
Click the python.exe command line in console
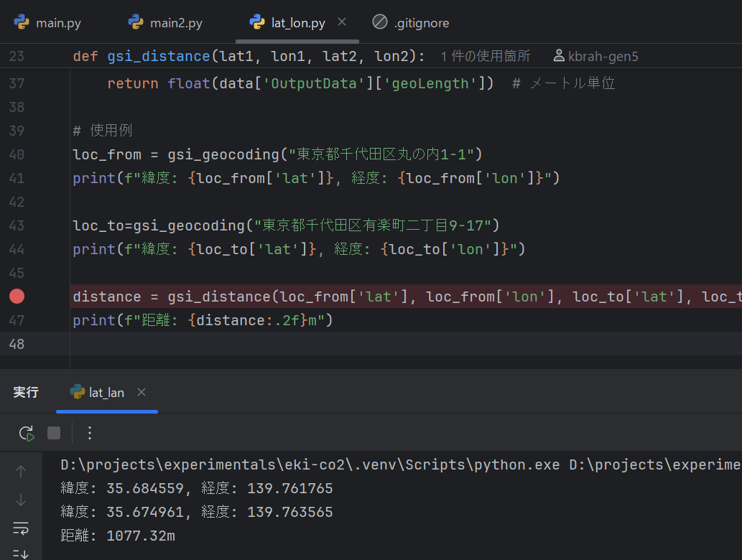tap(400, 465)
